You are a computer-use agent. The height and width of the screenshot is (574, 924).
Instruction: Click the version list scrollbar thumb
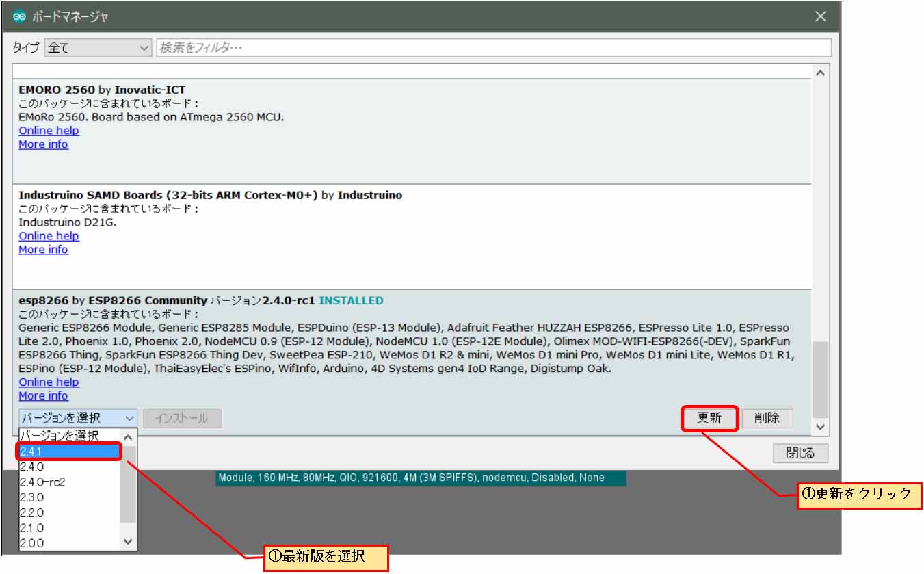(x=128, y=483)
